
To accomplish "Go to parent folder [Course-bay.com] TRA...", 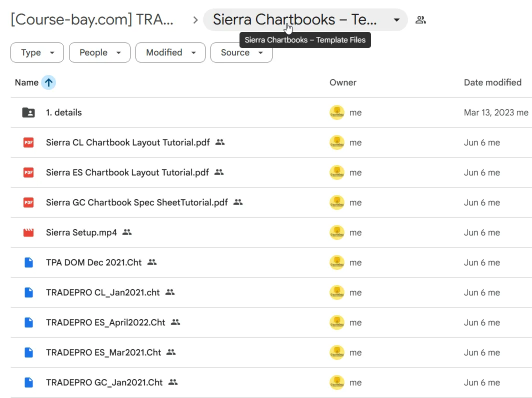I will [92, 19].
